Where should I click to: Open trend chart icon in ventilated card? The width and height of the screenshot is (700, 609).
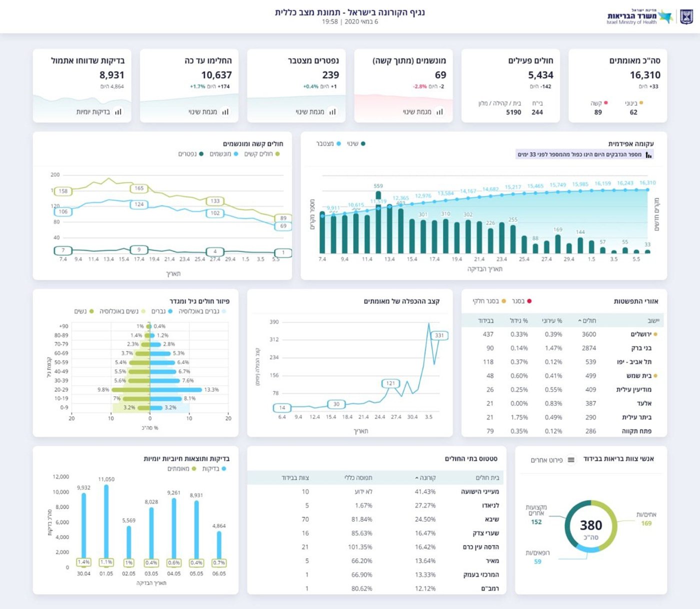[x=439, y=112]
